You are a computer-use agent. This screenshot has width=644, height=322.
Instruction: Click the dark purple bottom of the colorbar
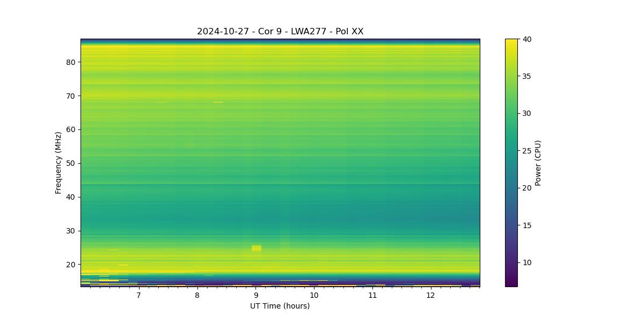[511, 283]
